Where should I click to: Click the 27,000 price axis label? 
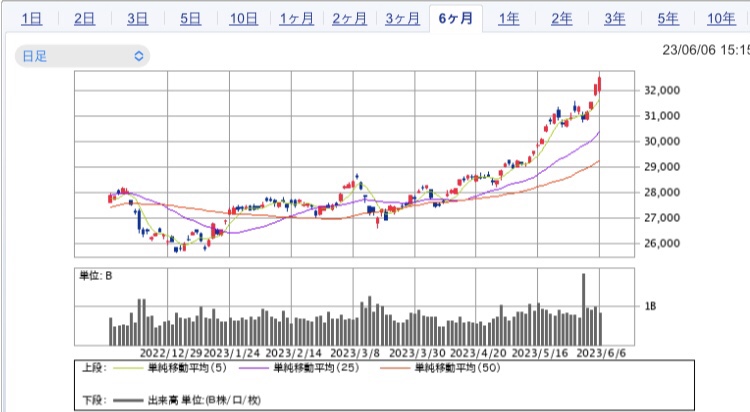coord(662,218)
